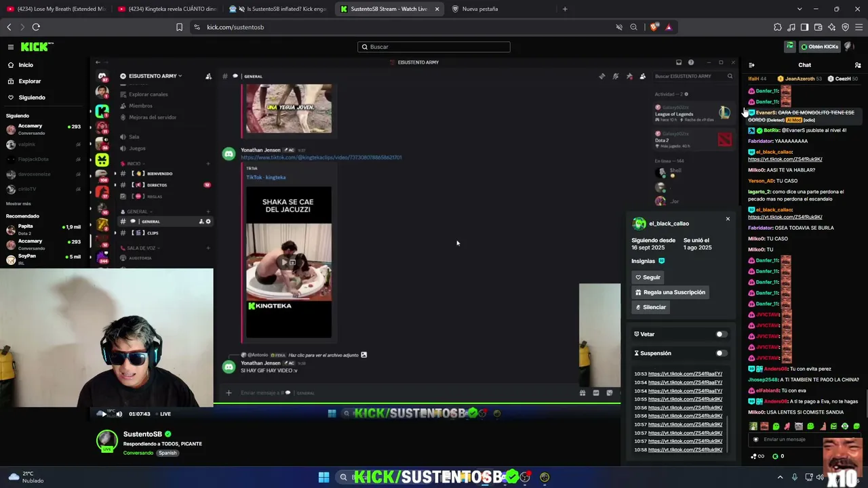Viewport: 868px width, 488px height.
Task: Add a channel to the INICIO category
Action: click(x=208, y=163)
